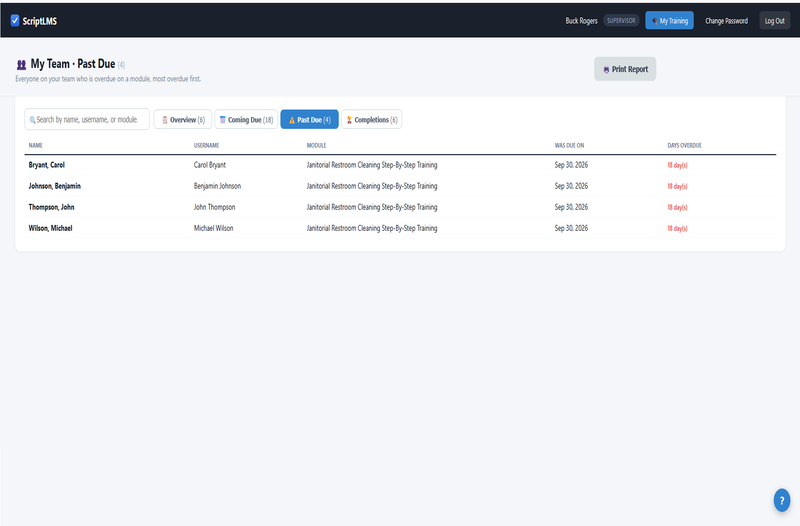This screenshot has height=526, width=800.
Task: Click the ScriptLMS checkmark logo icon
Action: (15, 20)
